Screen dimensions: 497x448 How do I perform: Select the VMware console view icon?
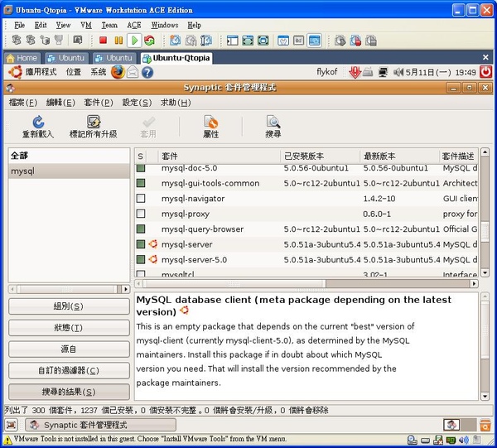(315, 41)
